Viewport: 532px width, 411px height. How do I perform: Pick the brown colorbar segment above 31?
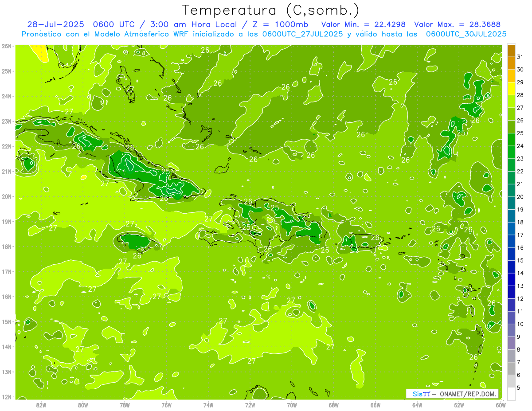[x=511, y=51]
